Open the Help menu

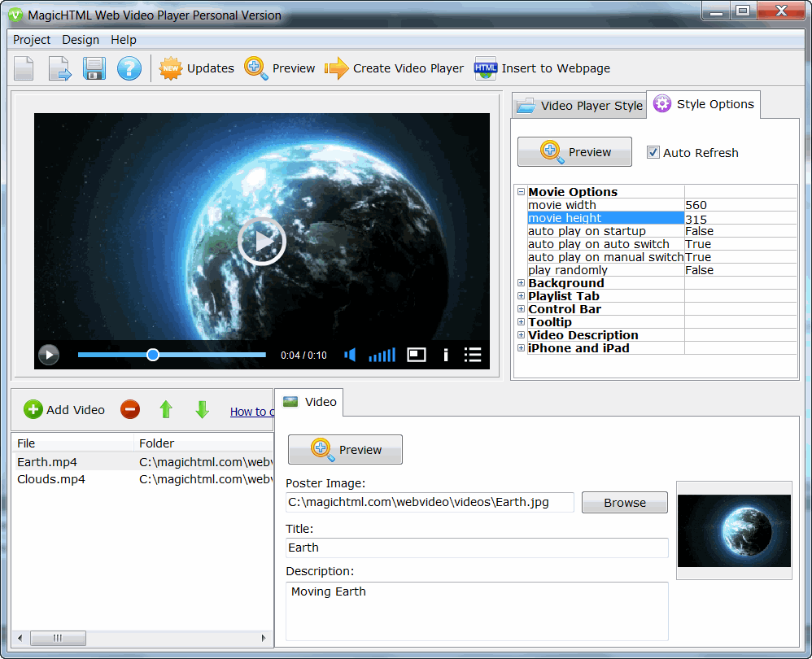pos(123,40)
